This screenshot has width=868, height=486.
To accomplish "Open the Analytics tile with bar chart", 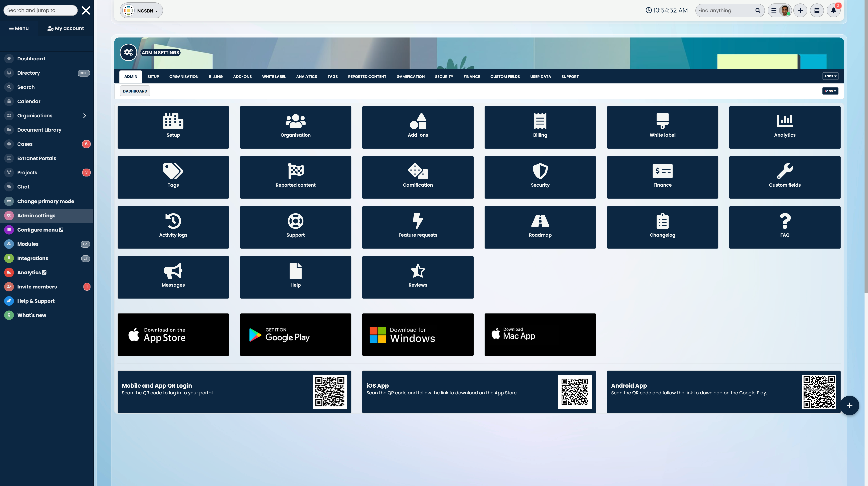I will tap(785, 127).
